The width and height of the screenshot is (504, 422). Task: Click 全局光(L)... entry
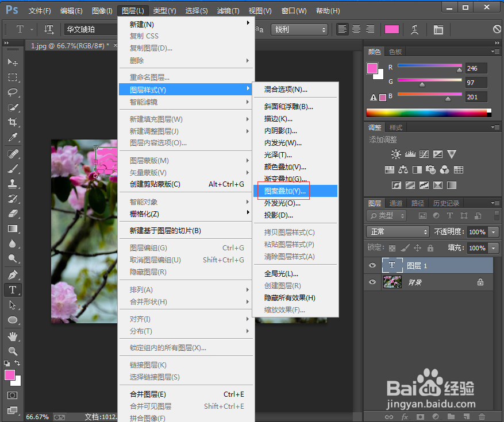[295, 274]
